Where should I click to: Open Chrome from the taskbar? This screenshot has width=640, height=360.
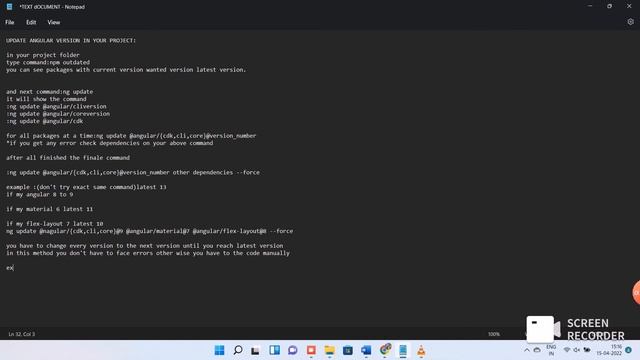tap(385, 349)
